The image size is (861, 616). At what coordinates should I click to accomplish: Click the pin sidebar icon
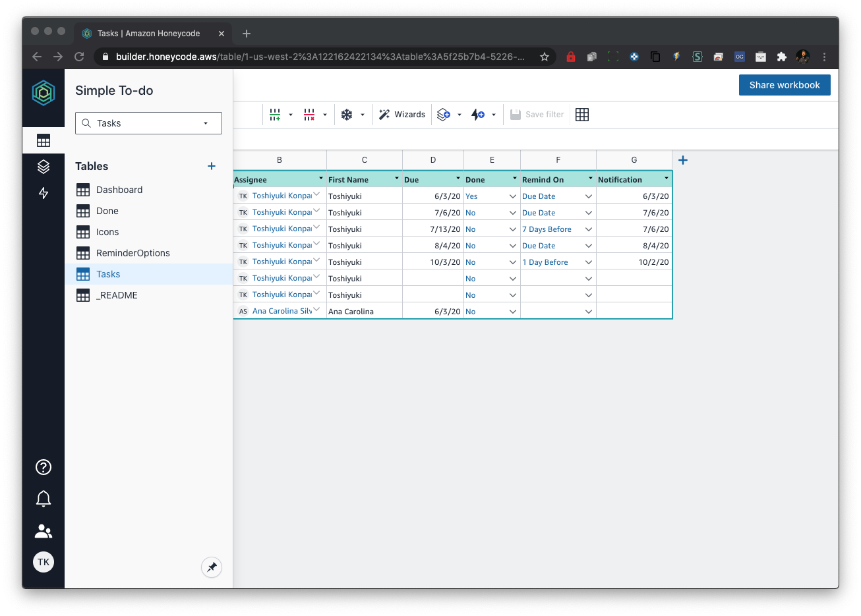point(212,567)
